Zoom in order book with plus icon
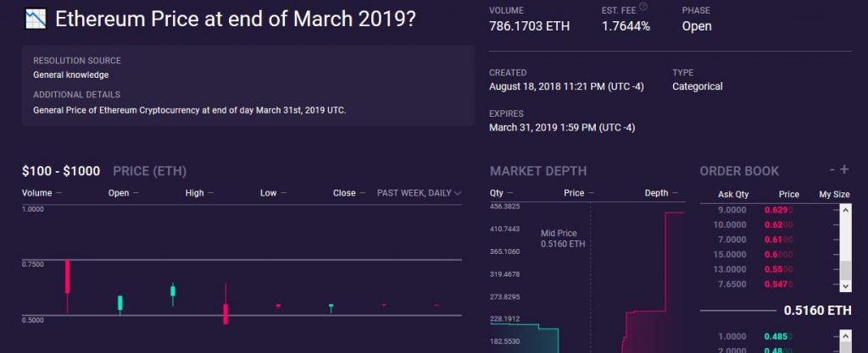This screenshot has width=868, height=353. [x=844, y=169]
